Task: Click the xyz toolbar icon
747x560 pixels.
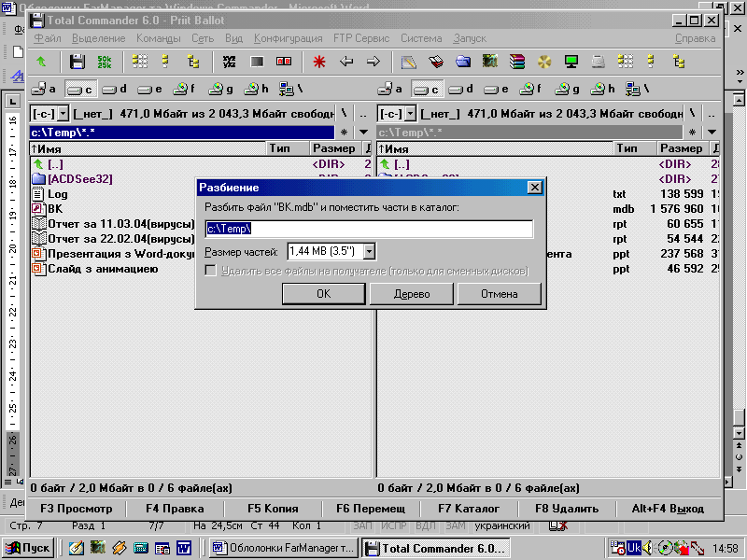Action: click(230, 62)
